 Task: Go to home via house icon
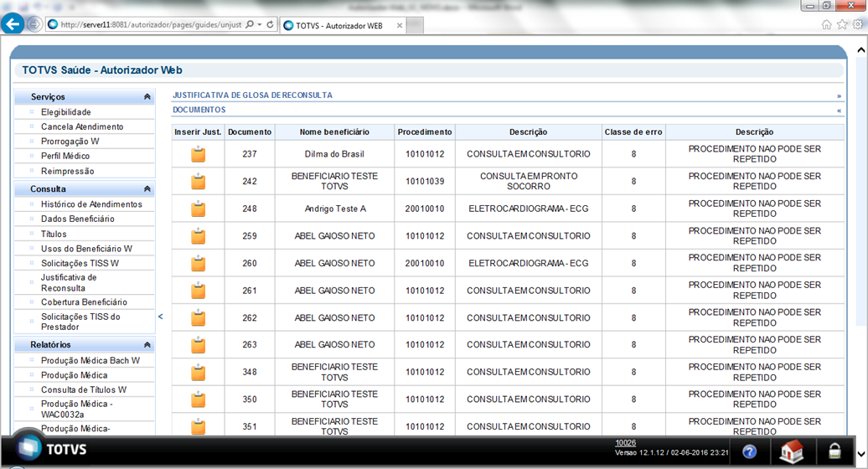coord(792,451)
